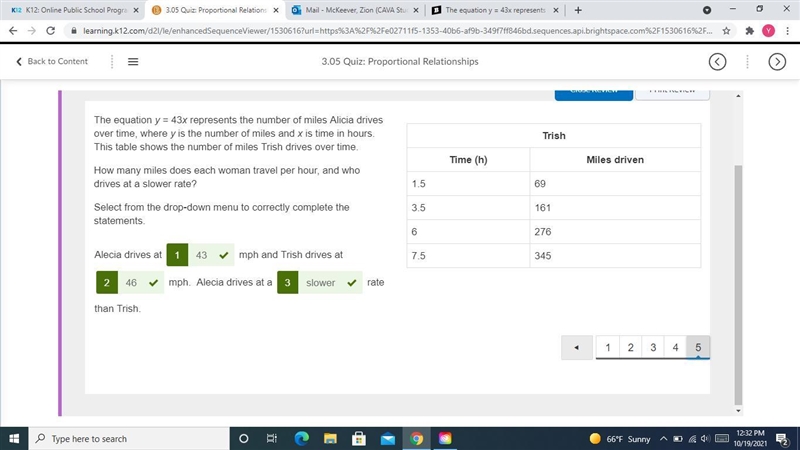Click the browser forward arrow
Screen dimensions: 800x450
[x=32, y=31]
